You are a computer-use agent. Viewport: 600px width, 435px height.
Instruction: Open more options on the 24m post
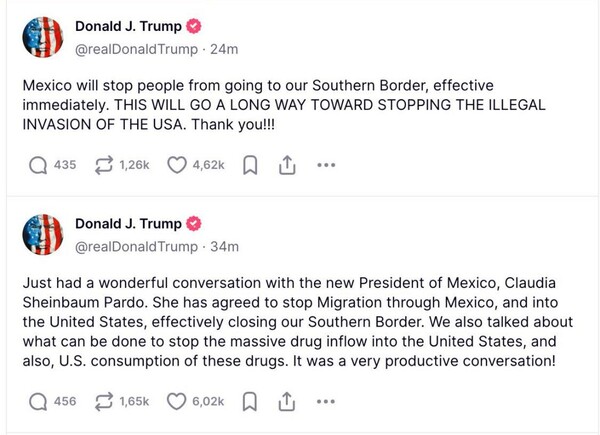pyautogui.click(x=326, y=165)
